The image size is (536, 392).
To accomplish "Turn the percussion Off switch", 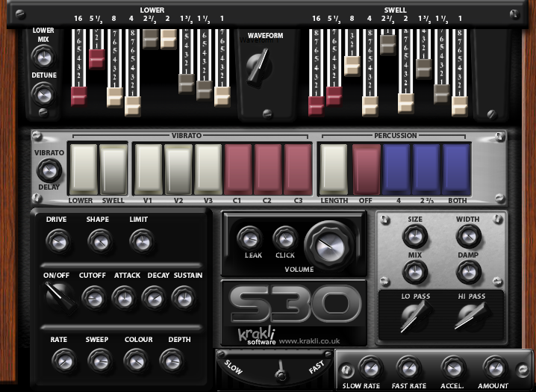I will [x=367, y=169].
